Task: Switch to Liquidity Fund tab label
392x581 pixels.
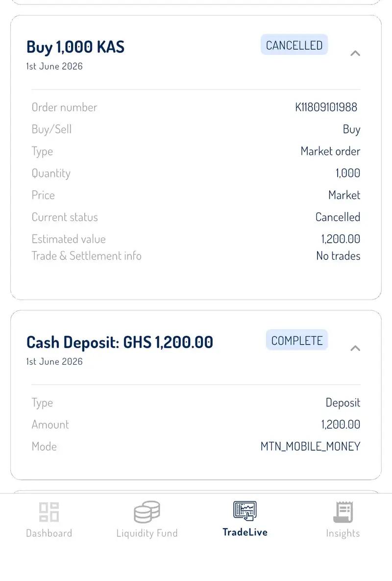Action: (147, 533)
